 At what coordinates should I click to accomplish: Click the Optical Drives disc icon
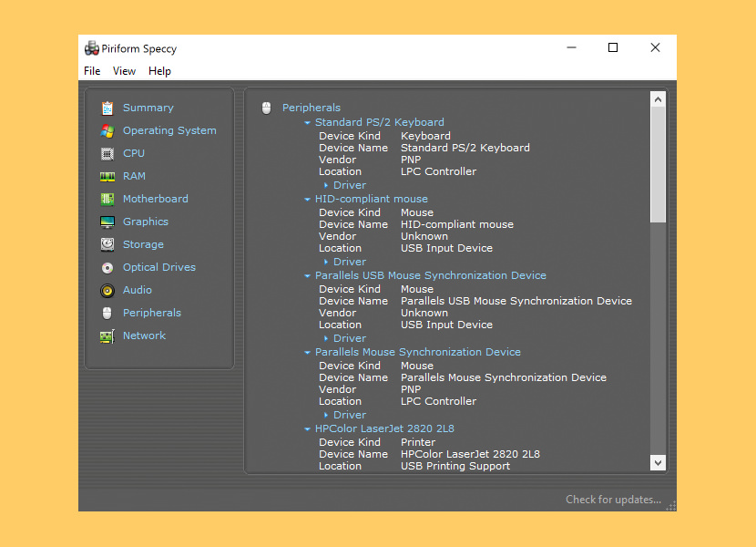coord(107,267)
